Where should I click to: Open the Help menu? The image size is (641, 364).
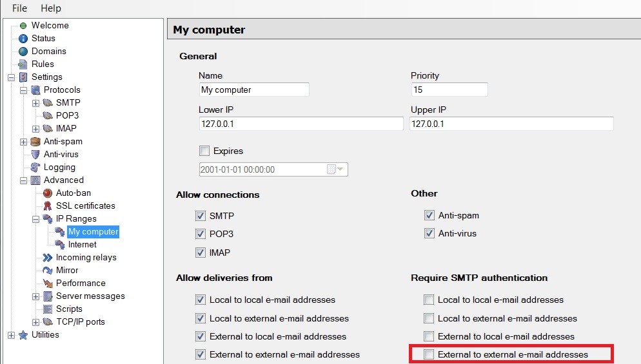click(51, 8)
